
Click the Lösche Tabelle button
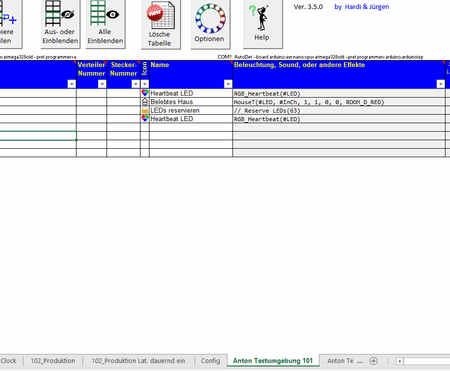[161, 24]
